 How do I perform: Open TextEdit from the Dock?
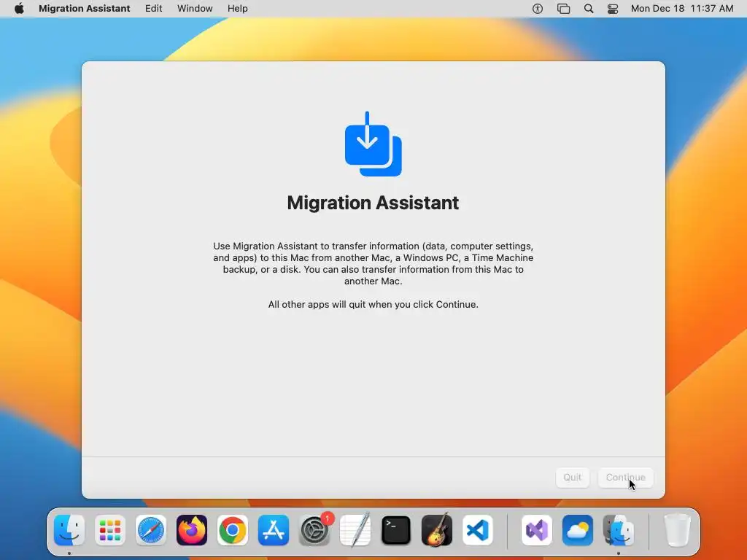[x=355, y=530]
